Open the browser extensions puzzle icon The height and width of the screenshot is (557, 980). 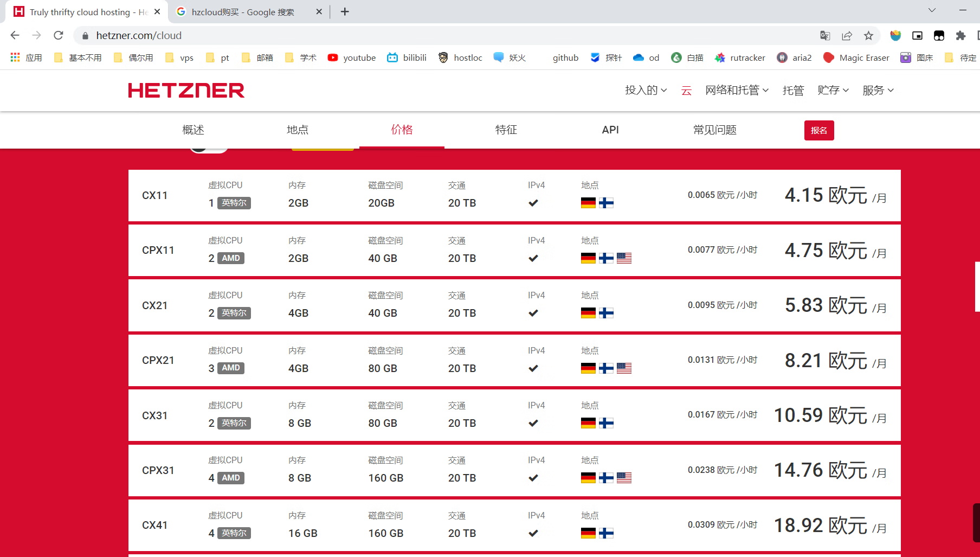pos(960,36)
